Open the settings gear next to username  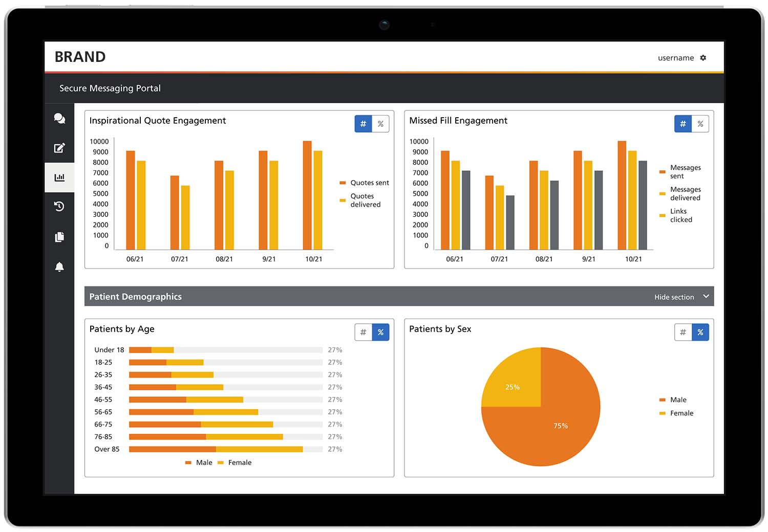(703, 58)
